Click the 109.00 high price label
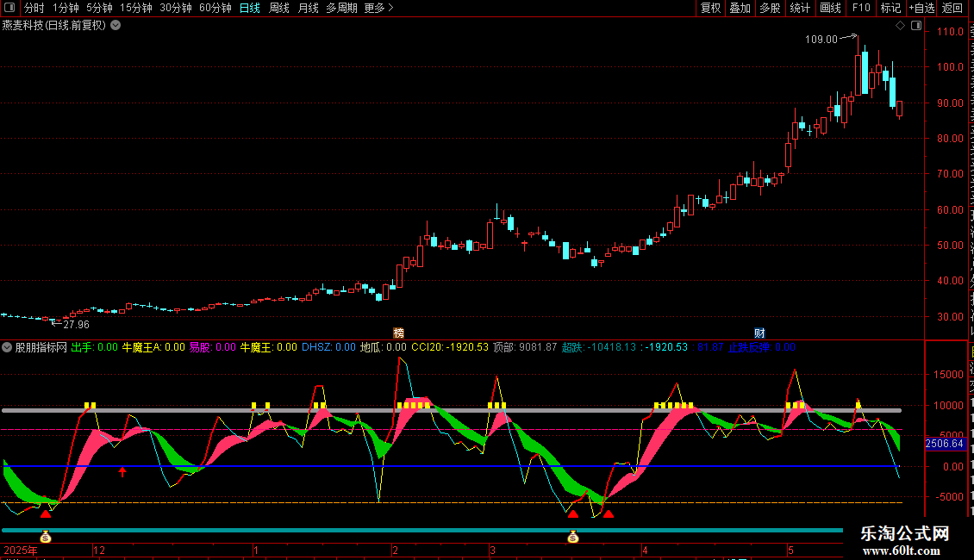Viewport: 974px width, 560px height. pyautogui.click(x=821, y=39)
